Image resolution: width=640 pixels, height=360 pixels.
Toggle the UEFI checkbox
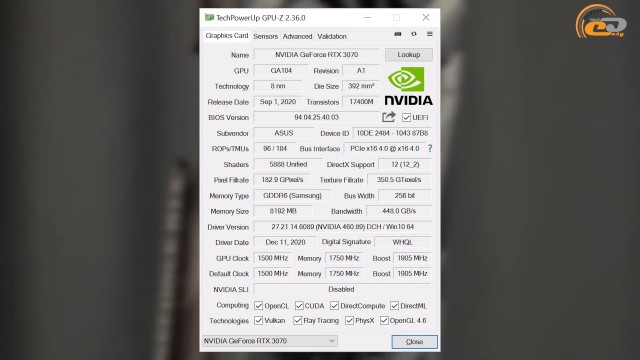406,118
